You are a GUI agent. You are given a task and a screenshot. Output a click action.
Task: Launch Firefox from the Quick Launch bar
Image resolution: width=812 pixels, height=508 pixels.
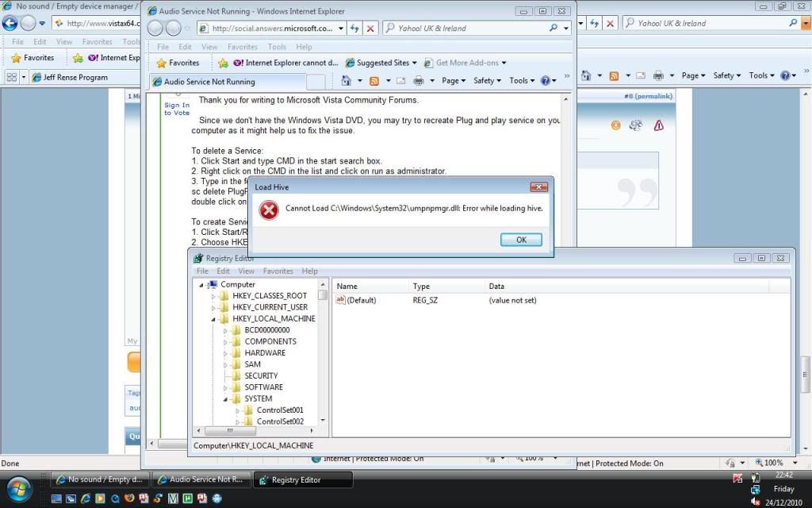[129, 498]
